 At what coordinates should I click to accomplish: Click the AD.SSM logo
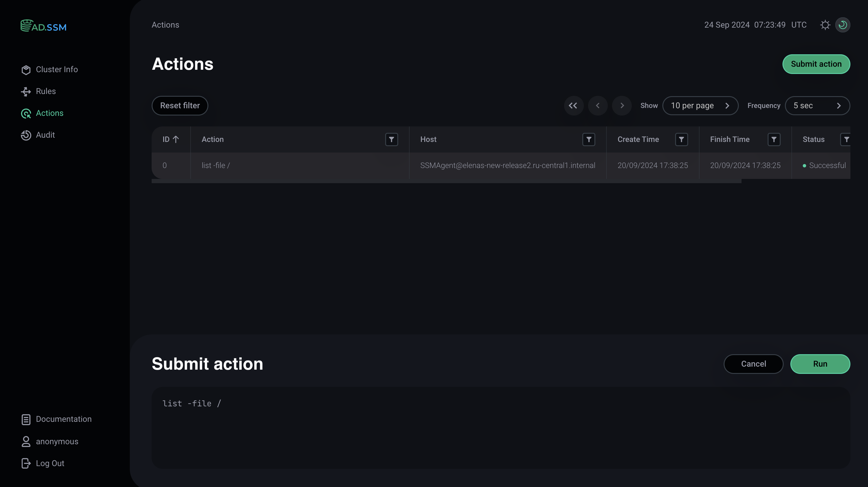pos(43,25)
